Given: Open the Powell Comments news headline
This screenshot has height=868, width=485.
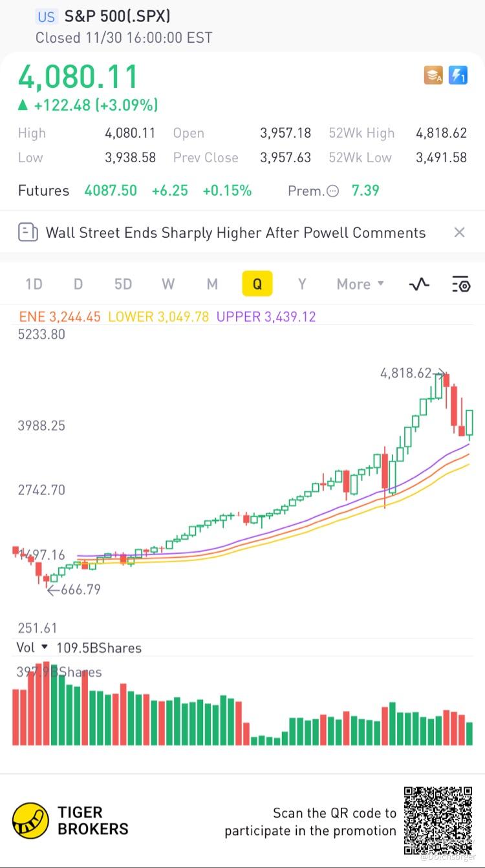Looking at the screenshot, I should [x=235, y=233].
